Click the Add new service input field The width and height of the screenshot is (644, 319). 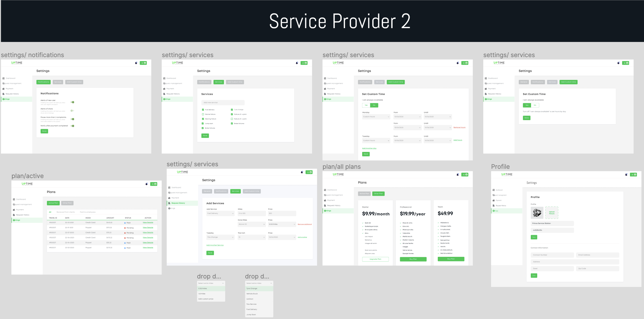[223, 103]
